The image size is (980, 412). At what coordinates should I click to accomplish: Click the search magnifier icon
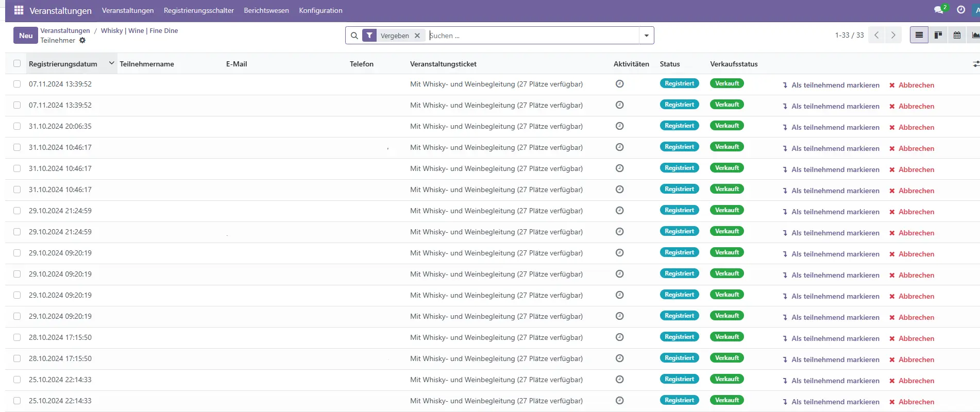(354, 36)
